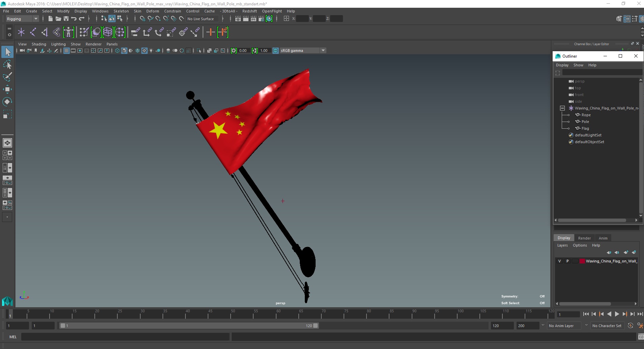Toggle use all lights in viewport
Screen dimensions: 644x349
coord(151,51)
